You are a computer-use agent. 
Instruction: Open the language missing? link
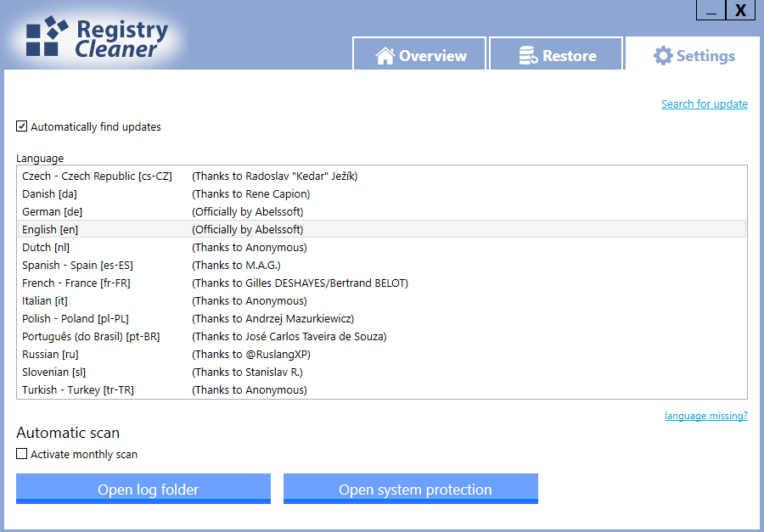coord(706,416)
